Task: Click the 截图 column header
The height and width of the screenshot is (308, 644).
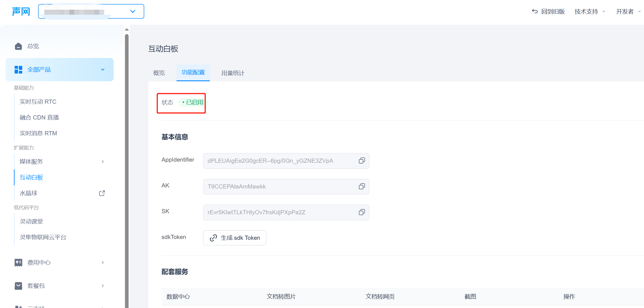Action: tap(470, 297)
